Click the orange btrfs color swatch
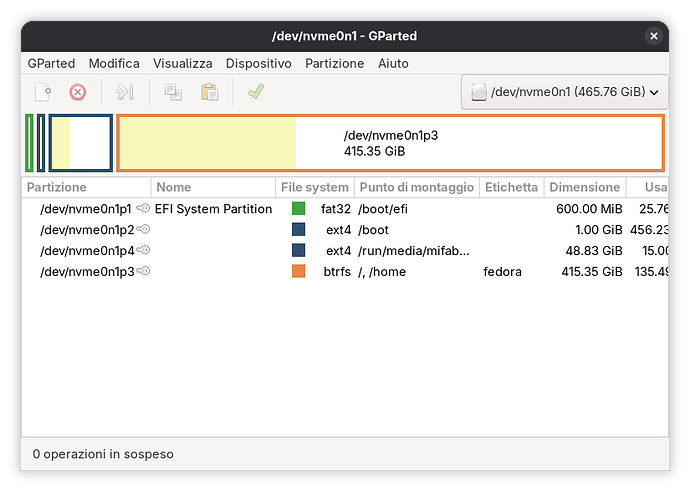The height and width of the screenshot is (490, 690). point(298,271)
